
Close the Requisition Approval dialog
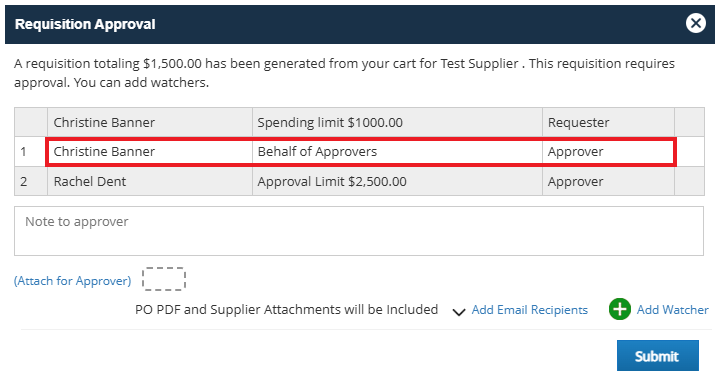pyautogui.click(x=695, y=23)
